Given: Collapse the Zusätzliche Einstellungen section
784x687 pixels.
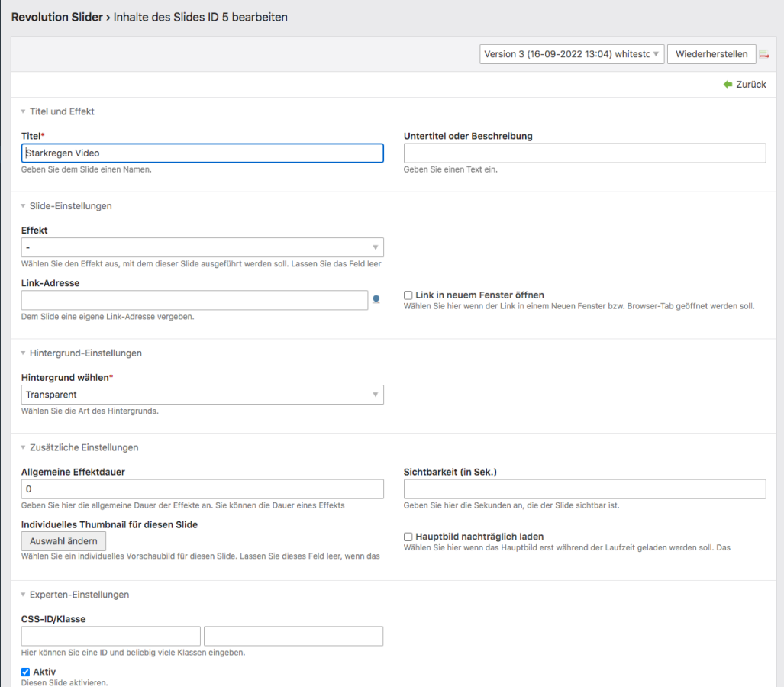Looking at the screenshot, I should [x=24, y=448].
